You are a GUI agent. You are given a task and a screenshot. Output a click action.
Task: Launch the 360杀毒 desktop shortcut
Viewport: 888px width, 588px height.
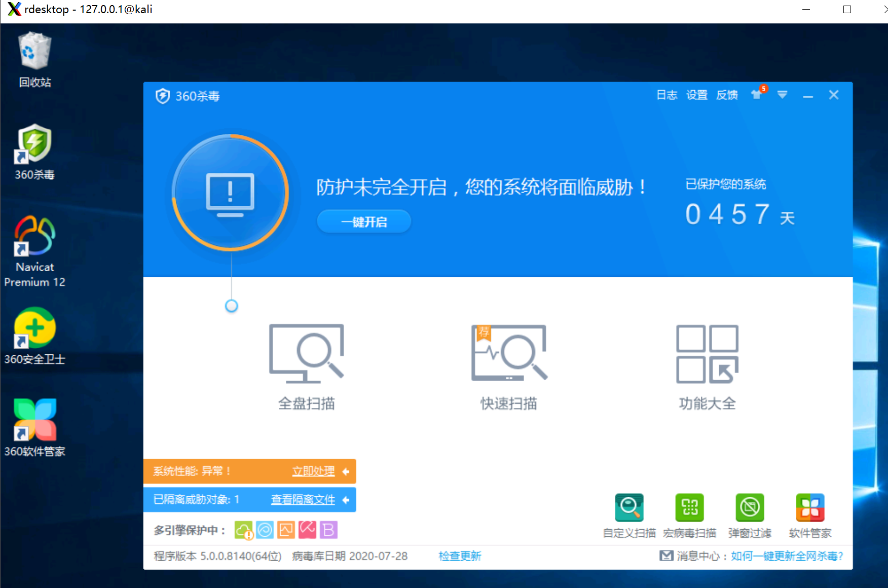pyautogui.click(x=34, y=152)
